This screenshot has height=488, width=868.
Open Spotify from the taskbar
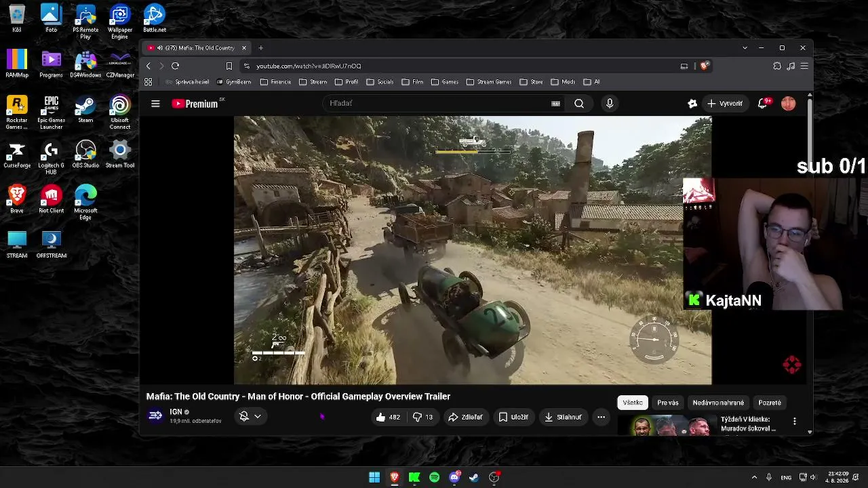435,477
